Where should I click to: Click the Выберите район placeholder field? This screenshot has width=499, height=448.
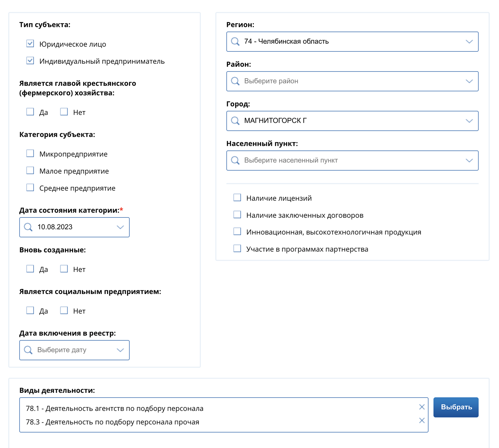[352, 81]
